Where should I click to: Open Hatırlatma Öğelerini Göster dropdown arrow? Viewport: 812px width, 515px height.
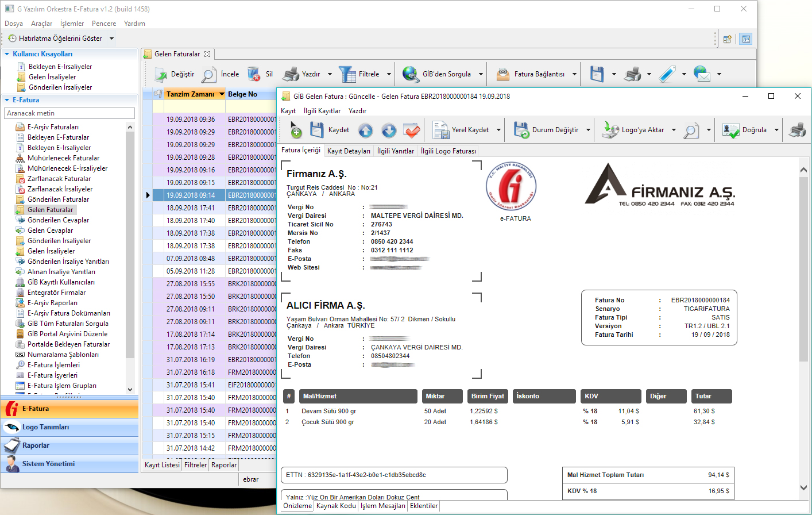coord(111,39)
